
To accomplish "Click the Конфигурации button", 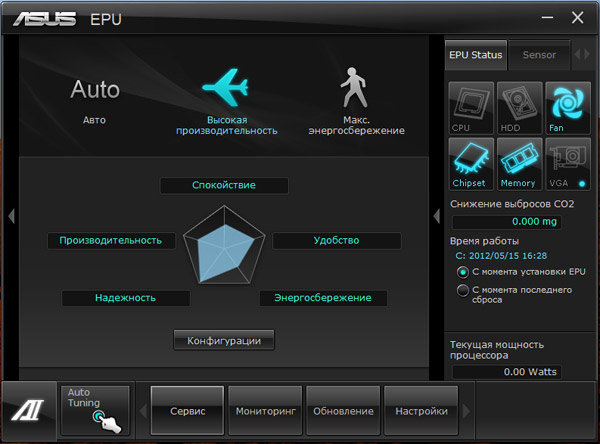I will tap(224, 340).
